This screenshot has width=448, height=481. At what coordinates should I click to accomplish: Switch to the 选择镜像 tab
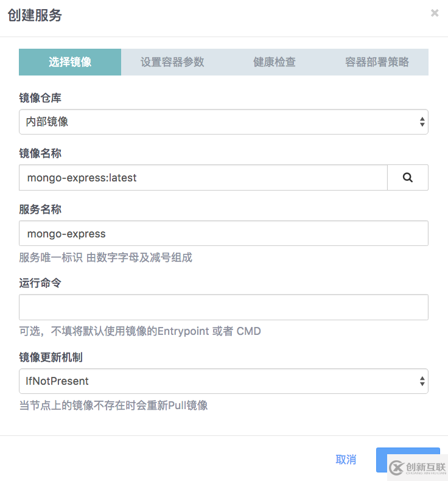coord(70,62)
